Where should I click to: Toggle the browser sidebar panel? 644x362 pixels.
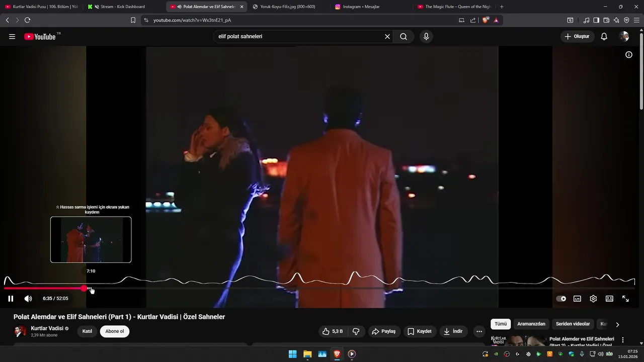[596, 20]
